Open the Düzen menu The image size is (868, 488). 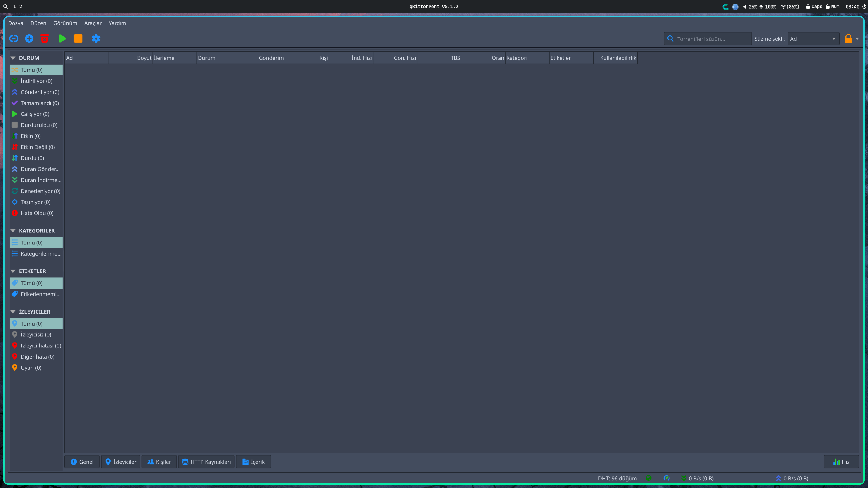click(x=38, y=23)
